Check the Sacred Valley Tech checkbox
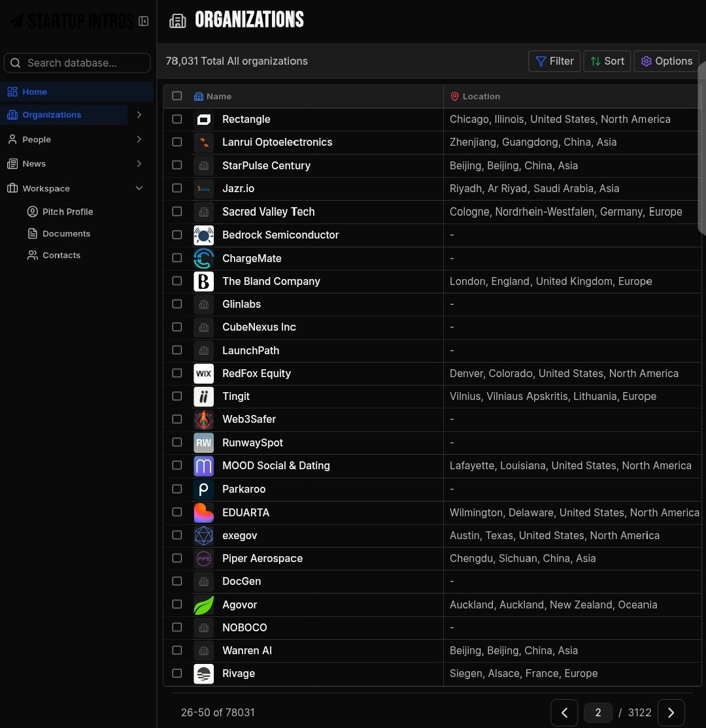Image resolution: width=706 pixels, height=728 pixels. coord(177,211)
